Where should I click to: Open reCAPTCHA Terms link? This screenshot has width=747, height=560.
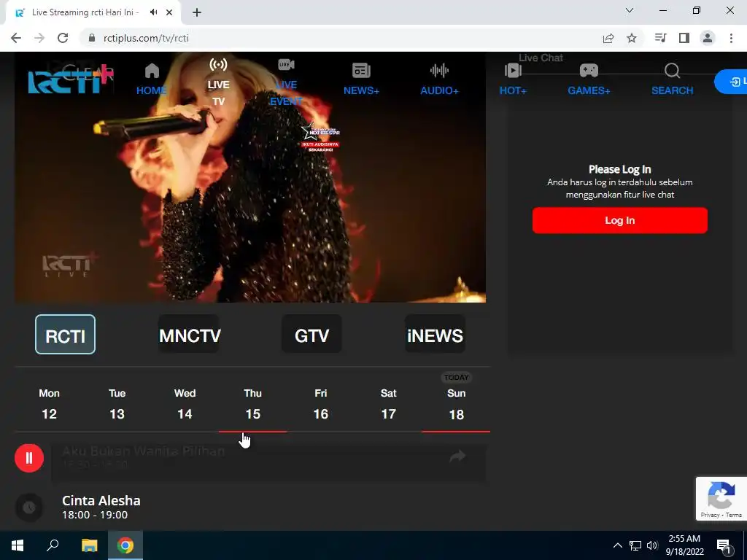734,515
